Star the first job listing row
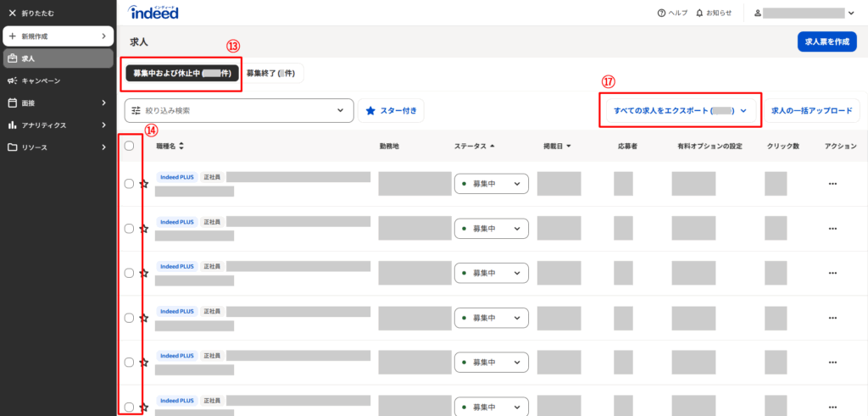Image resolution: width=868 pixels, height=416 pixels. point(144,184)
